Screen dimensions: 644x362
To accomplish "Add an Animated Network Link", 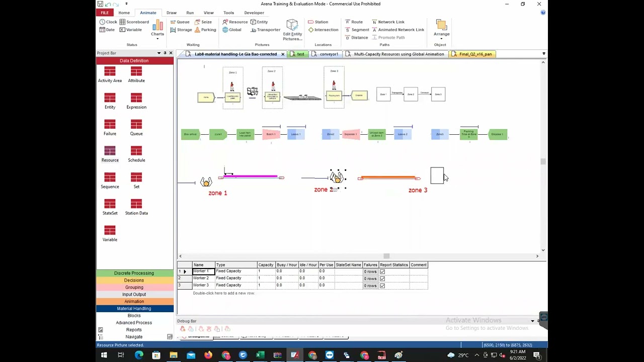I will click(398, 30).
